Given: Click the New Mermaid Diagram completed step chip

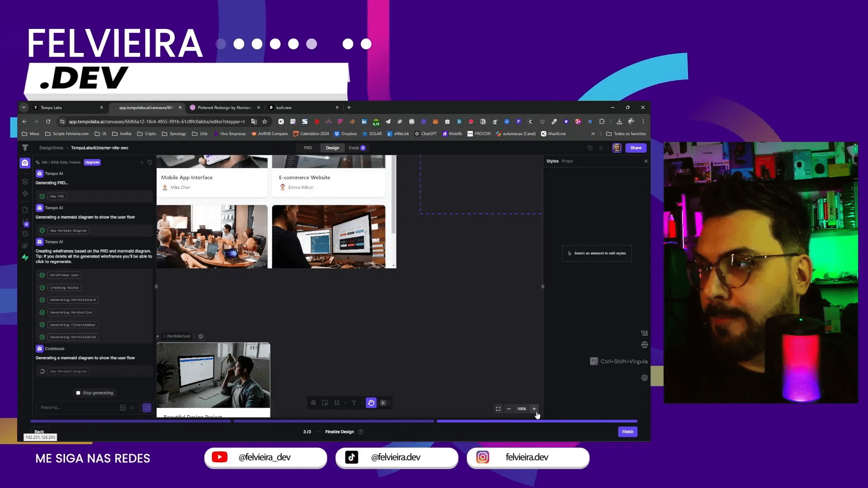Looking at the screenshot, I should point(68,230).
